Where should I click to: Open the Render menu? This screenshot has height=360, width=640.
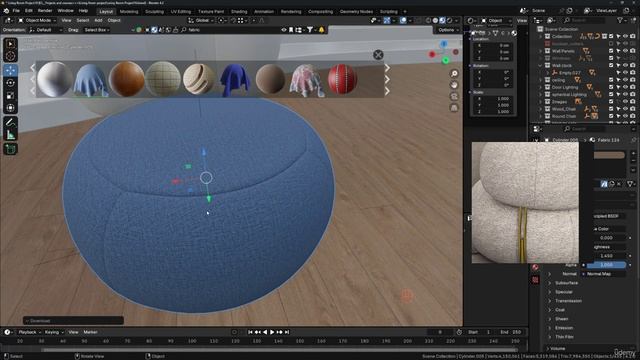pyautogui.click(x=45, y=11)
